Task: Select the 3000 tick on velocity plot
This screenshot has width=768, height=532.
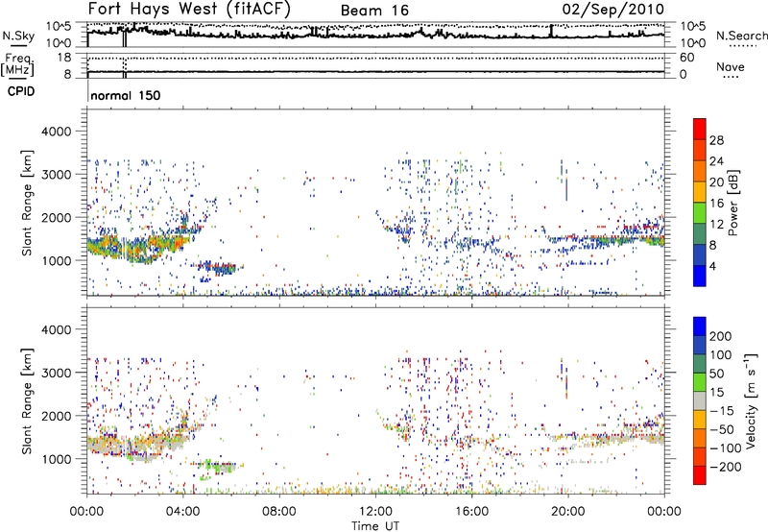Action: 56,373
